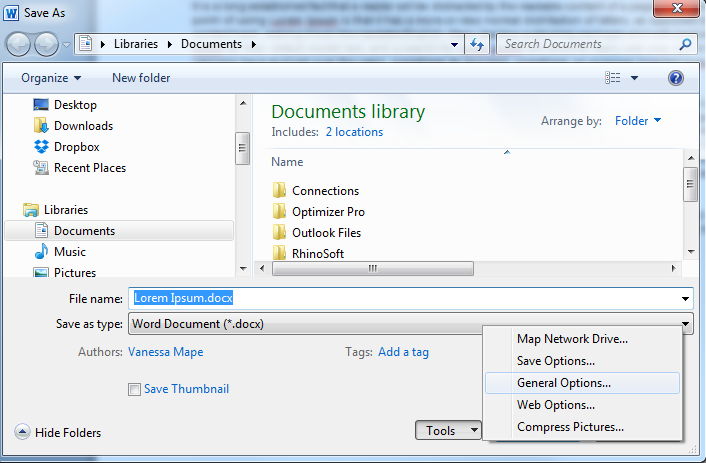Click the New folder button
Viewport: 706px width, 463px height.
pyautogui.click(x=141, y=78)
